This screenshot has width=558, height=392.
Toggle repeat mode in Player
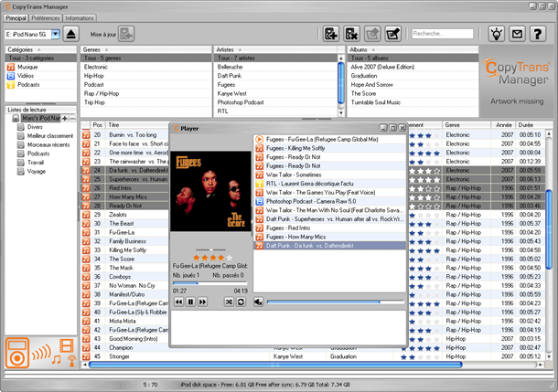coord(241,302)
